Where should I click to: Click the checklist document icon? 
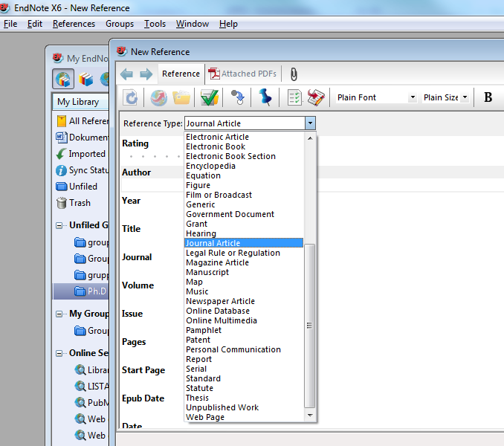coord(294,97)
